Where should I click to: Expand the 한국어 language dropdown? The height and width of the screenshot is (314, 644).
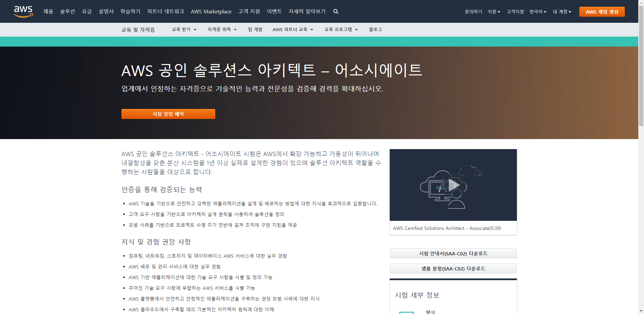tap(538, 12)
